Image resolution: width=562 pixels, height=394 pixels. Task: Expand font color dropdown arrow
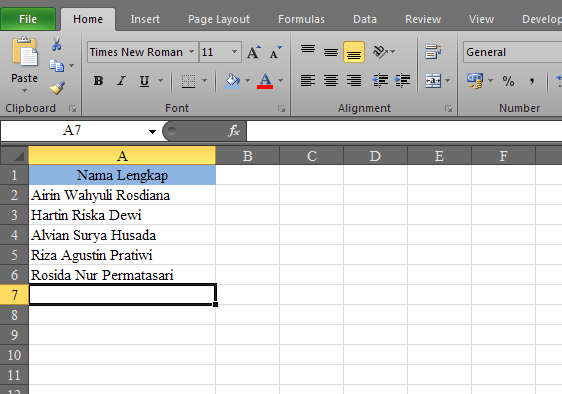tap(281, 81)
